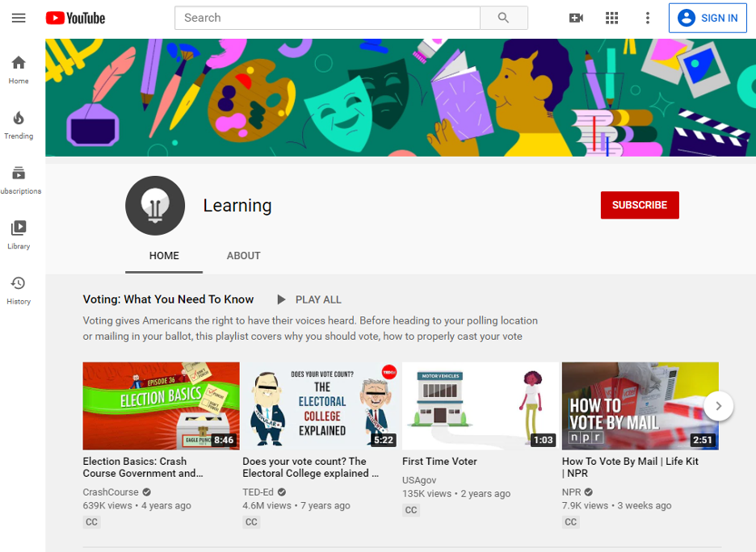Click '7.9K views • 3 weeks ago' text
The image size is (756, 552).
click(616, 505)
